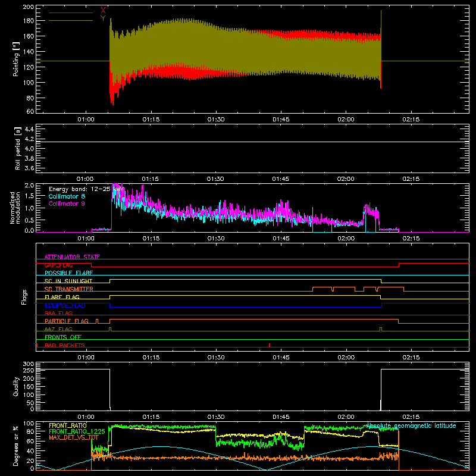
Task: Click the Pointing axis title
Action: pyautogui.click(x=16, y=59)
